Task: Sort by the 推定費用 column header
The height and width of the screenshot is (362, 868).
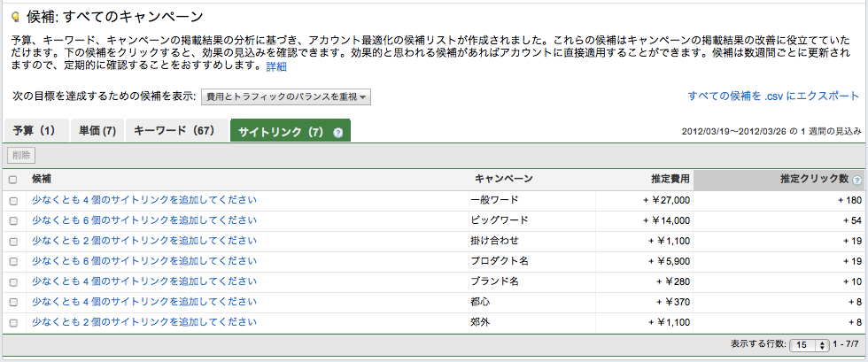Action: (x=670, y=180)
